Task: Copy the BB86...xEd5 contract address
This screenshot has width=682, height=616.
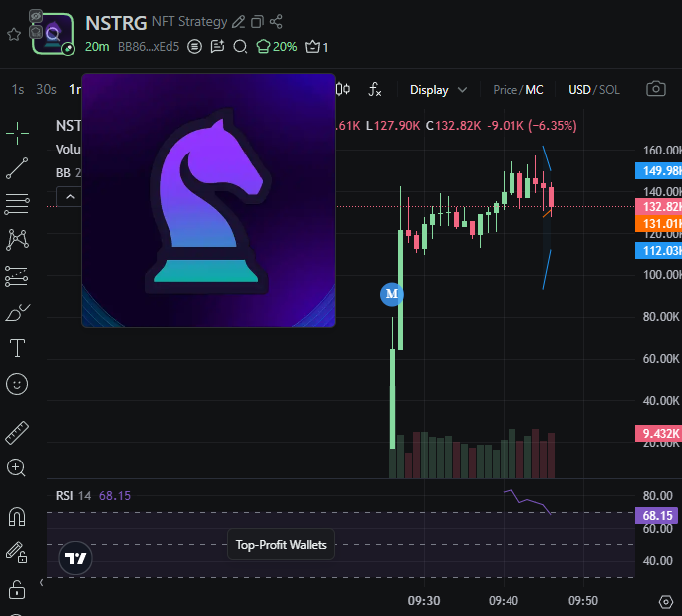Action: click(x=149, y=47)
